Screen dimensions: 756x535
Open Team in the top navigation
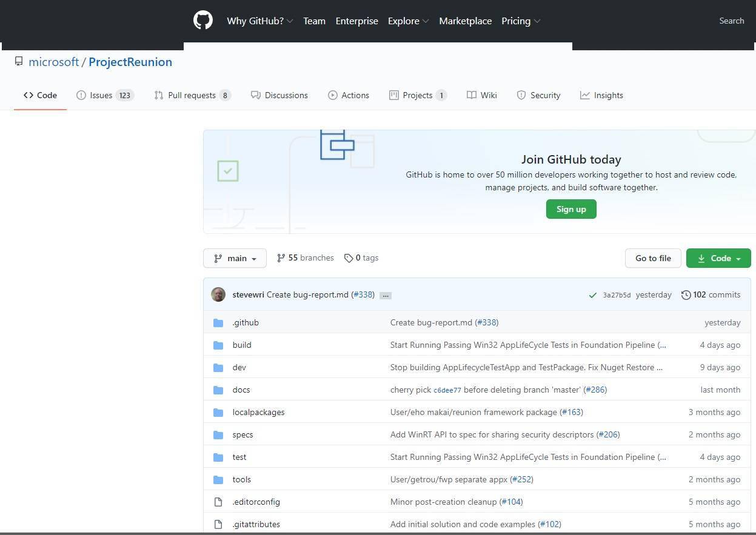(314, 21)
